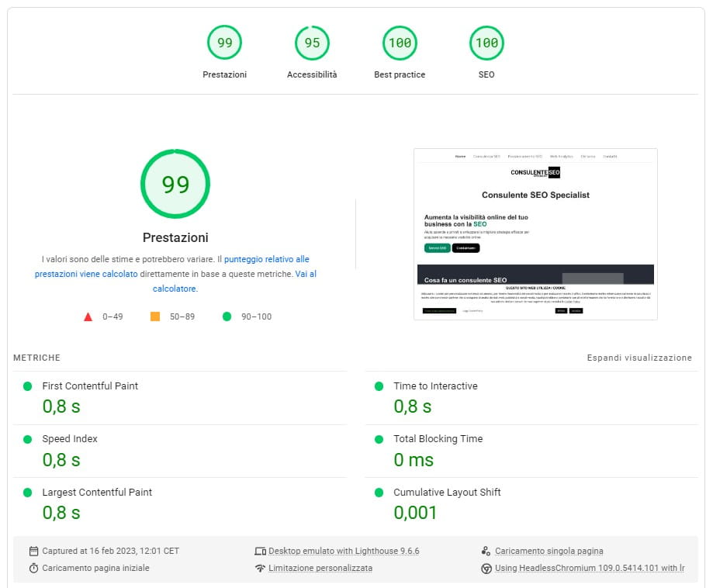Click the 0,8 s First Contentful Paint value

[61, 406]
